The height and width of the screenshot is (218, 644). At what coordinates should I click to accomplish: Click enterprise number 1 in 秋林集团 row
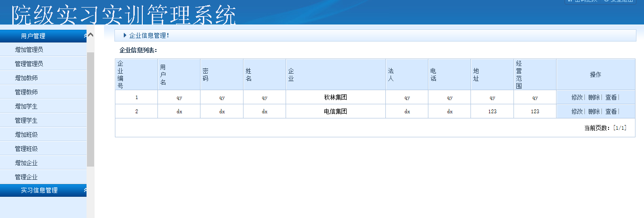coord(137,97)
